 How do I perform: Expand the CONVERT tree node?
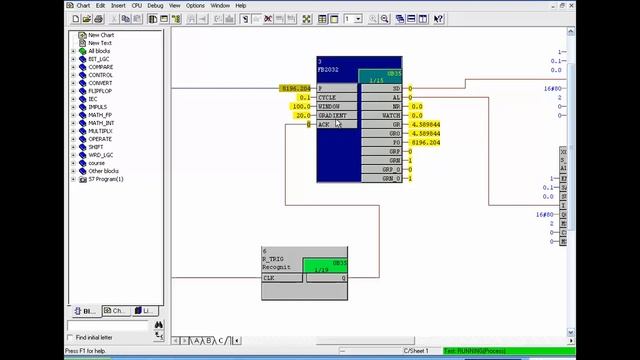tap(73, 83)
